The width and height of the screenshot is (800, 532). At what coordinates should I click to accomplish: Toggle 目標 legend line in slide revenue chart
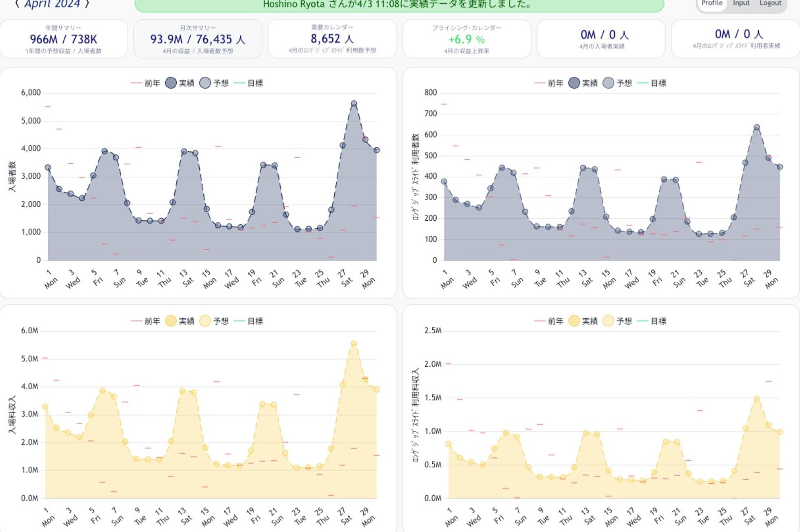click(x=642, y=321)
